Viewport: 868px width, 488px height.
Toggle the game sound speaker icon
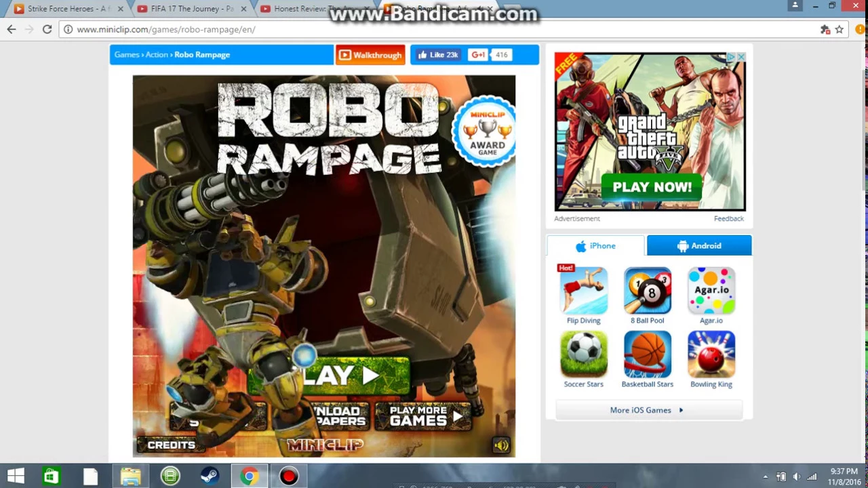501,445
